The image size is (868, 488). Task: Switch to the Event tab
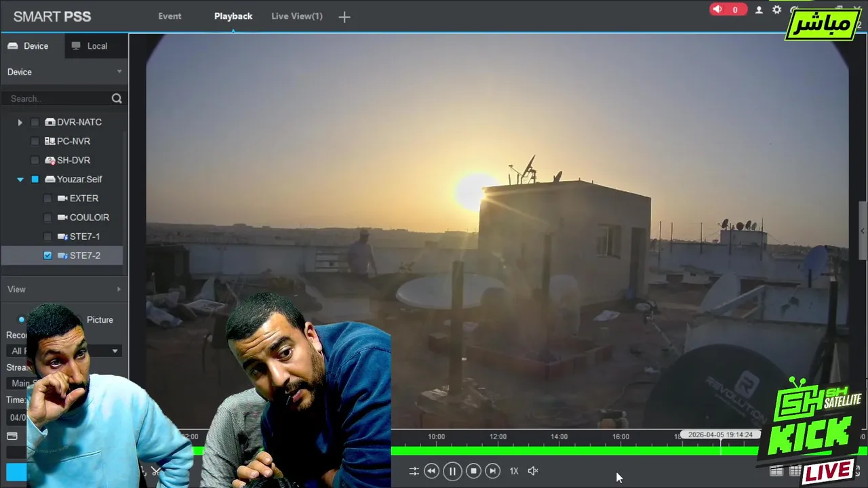pyautogui.click(x=170, y=16)
